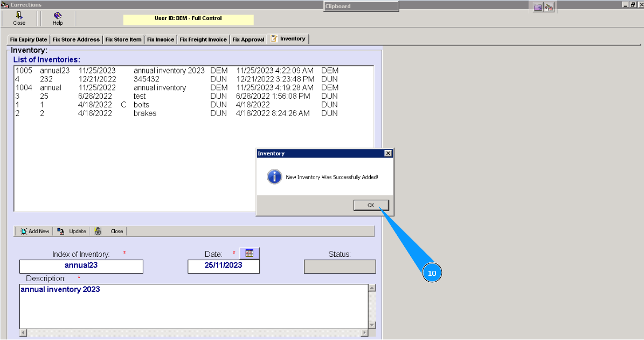The height and width of the screenshot is (340, 644).
Task: Click the purple folder icon on title bar
Action: coord(537,5)
